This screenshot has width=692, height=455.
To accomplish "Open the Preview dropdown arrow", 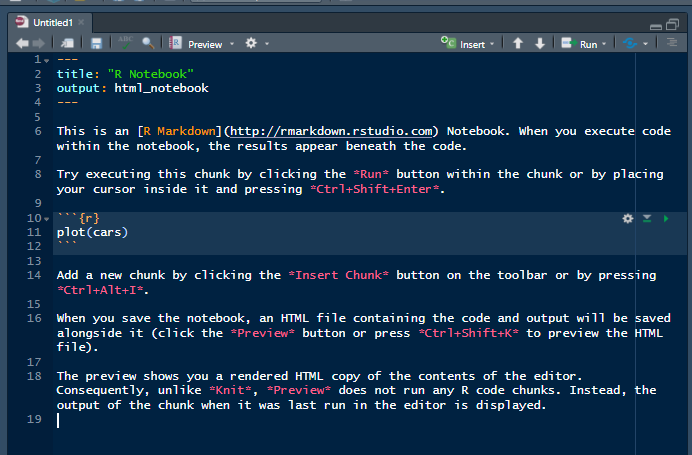I will click(x=231, y=45).
